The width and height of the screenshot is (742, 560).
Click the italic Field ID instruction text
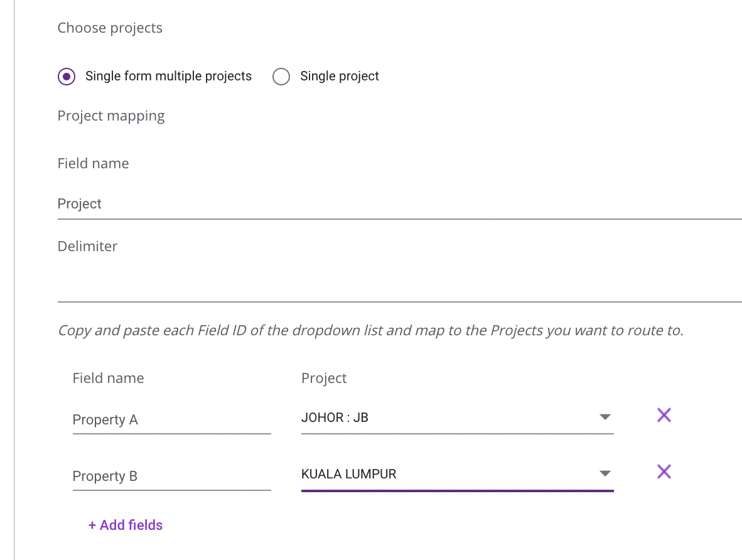pyautogui.click(x=370, y=330)
